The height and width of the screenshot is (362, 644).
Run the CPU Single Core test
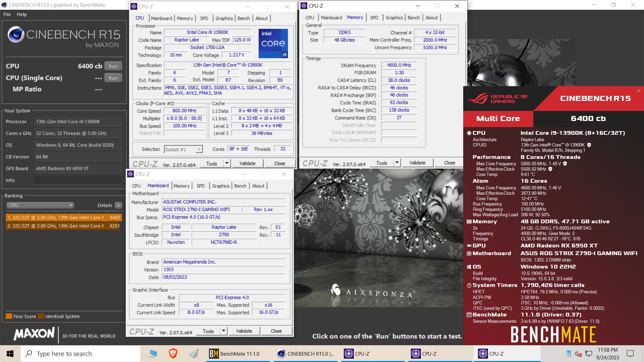(x=113, y=78)
